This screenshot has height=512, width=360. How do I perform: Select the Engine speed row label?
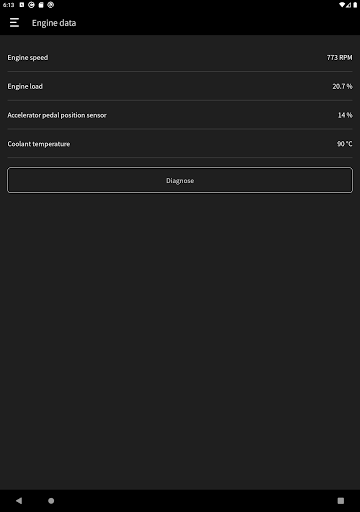tap(28, 57)
